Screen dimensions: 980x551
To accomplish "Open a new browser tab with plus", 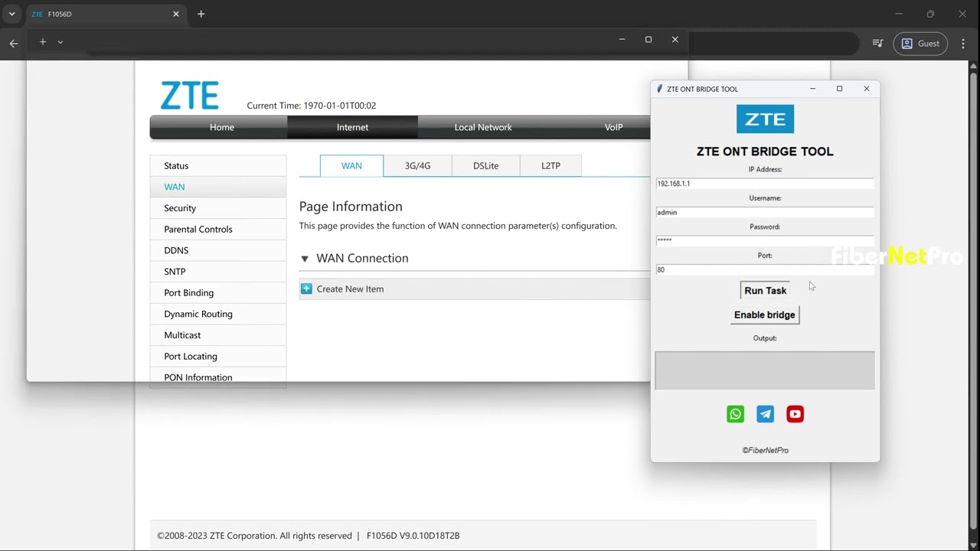I will pos(201,14).
